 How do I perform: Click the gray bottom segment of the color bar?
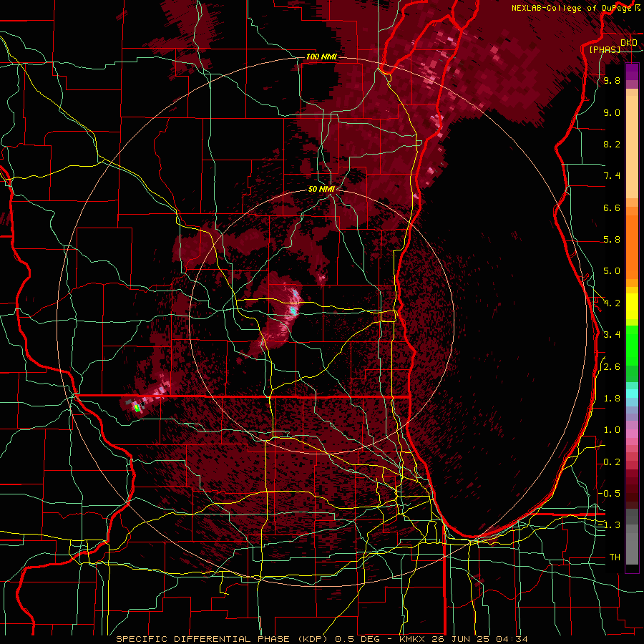point(632,546)
